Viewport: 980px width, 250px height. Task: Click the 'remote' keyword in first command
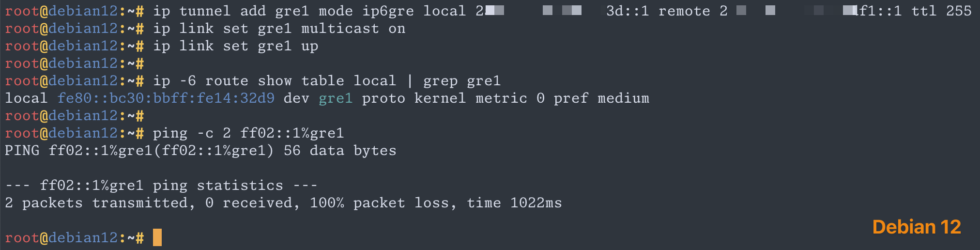684,11
